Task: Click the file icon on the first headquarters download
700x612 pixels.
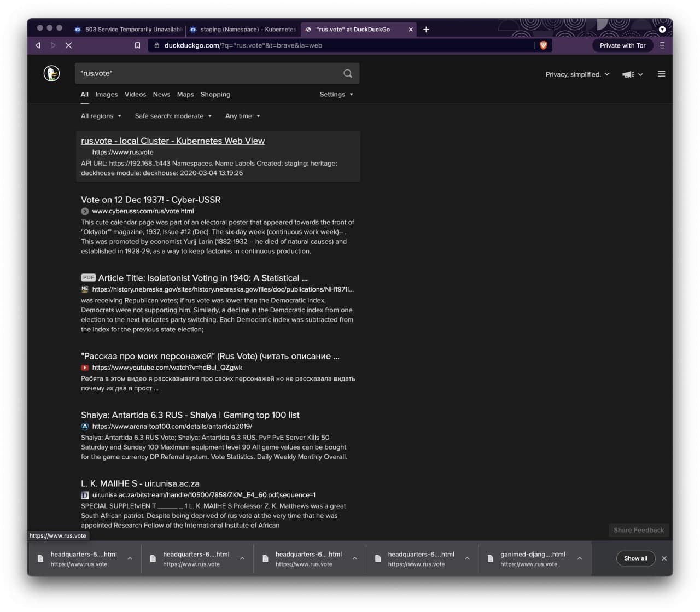Action: pos(40,558)
